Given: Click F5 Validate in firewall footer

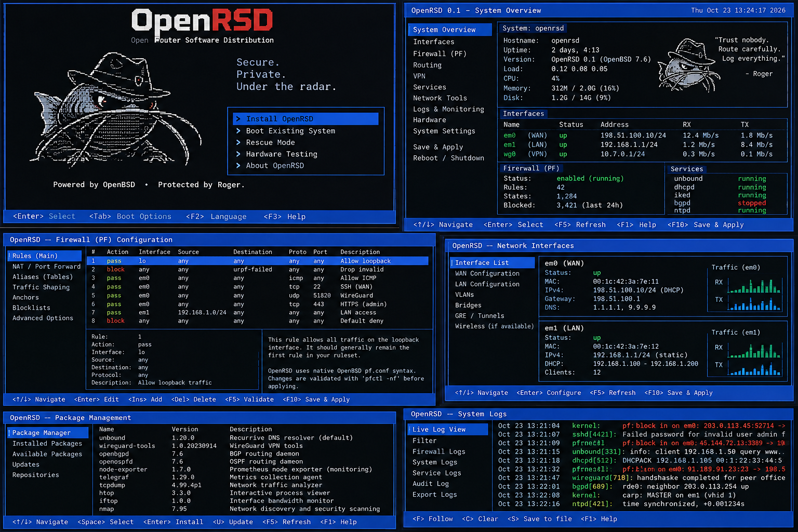Looking at the screenshot, I should (249, 400).
